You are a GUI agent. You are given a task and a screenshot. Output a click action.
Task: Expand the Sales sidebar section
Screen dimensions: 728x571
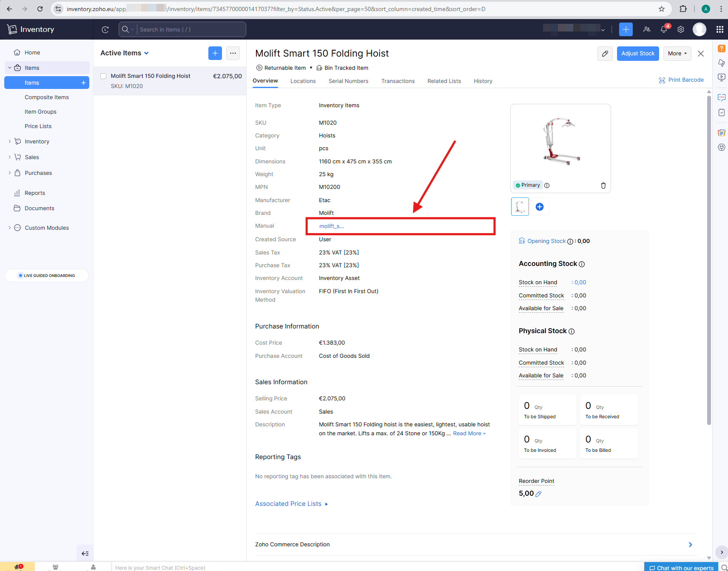(x=31, y=157)
